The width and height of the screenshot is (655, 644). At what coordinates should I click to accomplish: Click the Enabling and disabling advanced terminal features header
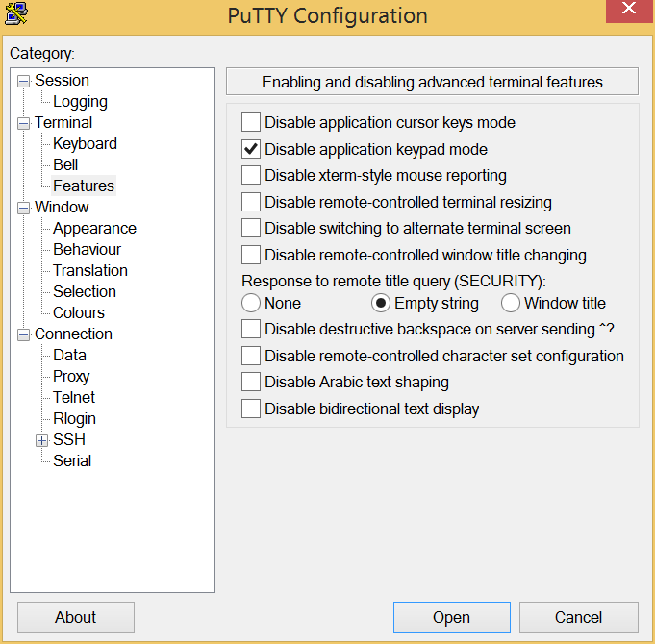pos(432,82)
